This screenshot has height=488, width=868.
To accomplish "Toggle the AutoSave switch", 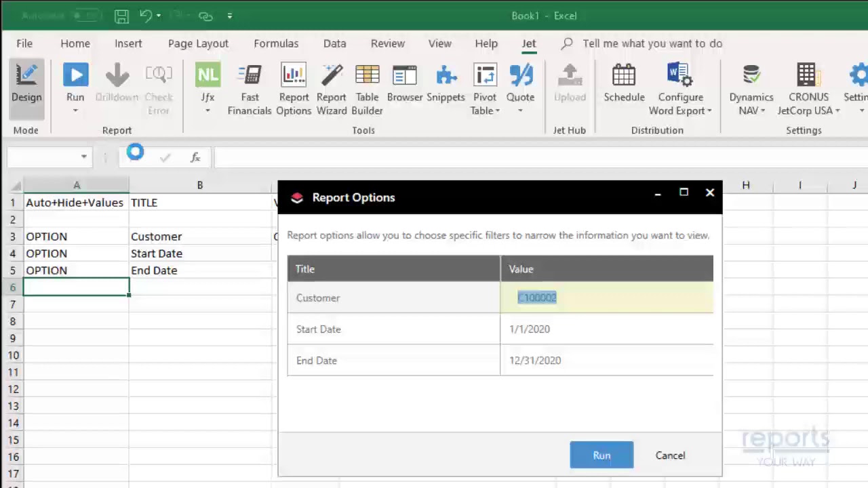I will (85, 16).
